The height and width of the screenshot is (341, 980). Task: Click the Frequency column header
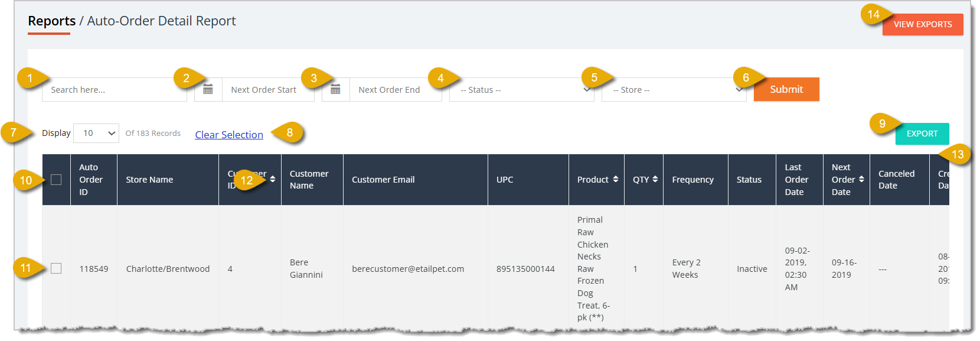tap(696, 180)
